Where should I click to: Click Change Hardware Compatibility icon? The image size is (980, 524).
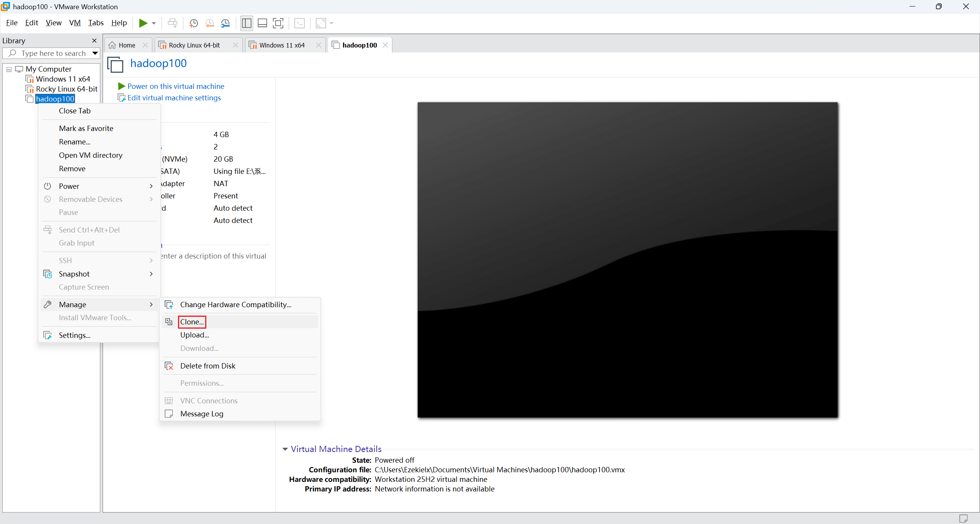coord(169,305)
